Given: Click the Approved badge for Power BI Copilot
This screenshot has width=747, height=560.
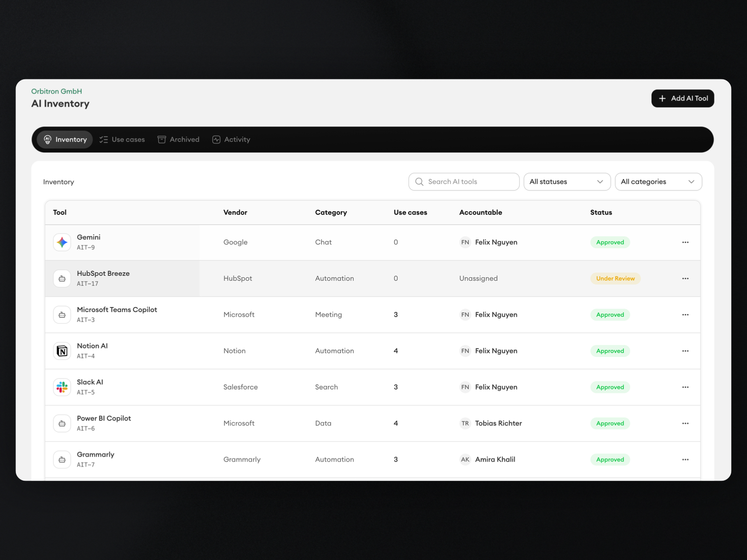Looking at the screenshot, I should point(610,423).
